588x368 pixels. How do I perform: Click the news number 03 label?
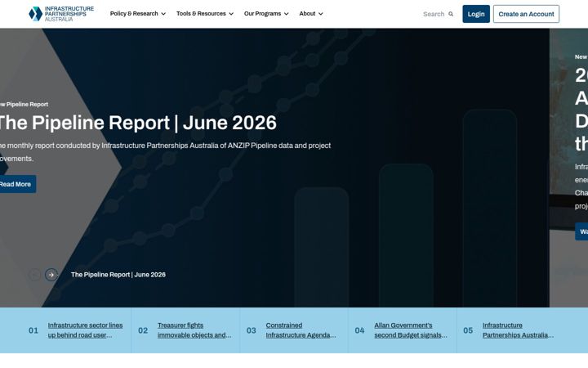(x=252, y=330)
